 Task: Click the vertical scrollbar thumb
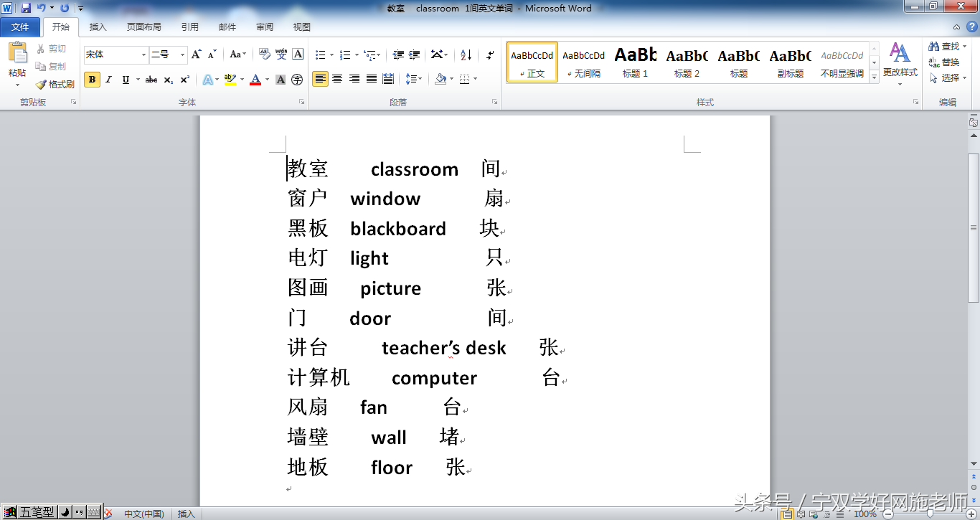(x=974, y=227)
